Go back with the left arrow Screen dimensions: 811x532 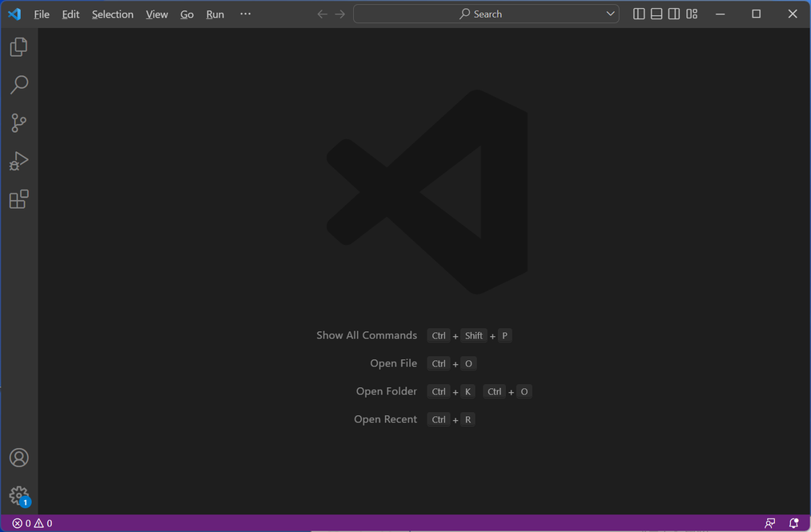(x=322, y=14)
